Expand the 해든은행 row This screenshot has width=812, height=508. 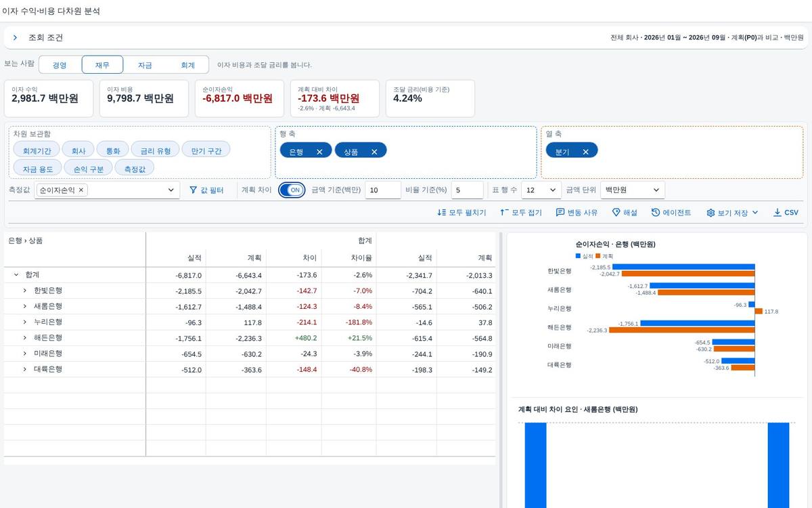(25, 338)
